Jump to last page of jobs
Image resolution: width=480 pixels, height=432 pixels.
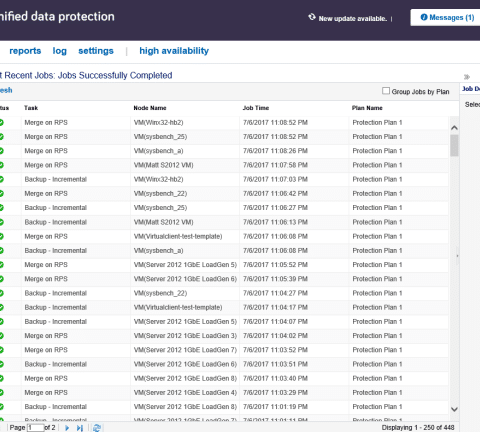80,428
